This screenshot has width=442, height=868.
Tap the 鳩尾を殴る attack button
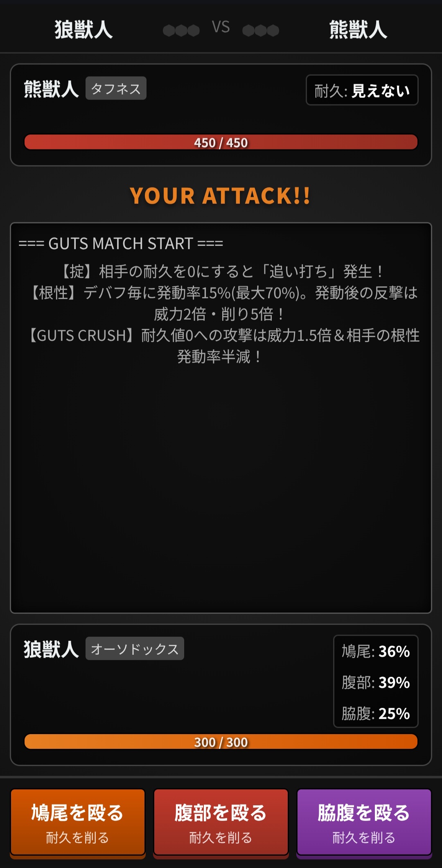pos(78,823)
